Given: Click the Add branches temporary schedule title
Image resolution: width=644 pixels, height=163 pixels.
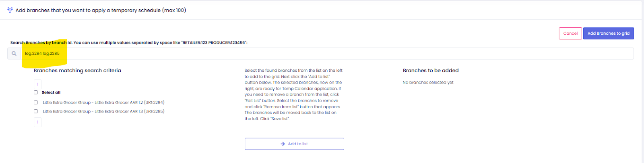Looking at the screenshot, I should [x=101, y=10].
